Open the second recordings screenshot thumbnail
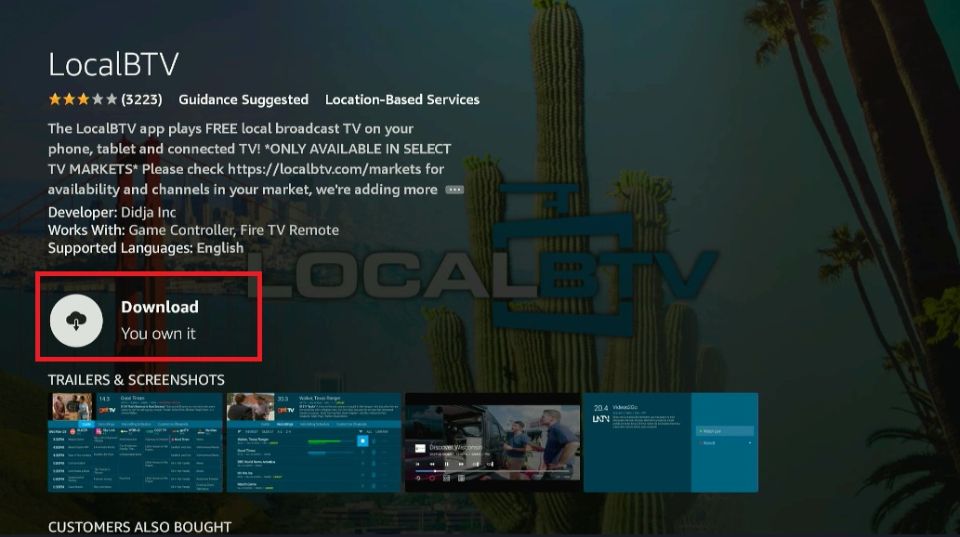 (313, 442)
